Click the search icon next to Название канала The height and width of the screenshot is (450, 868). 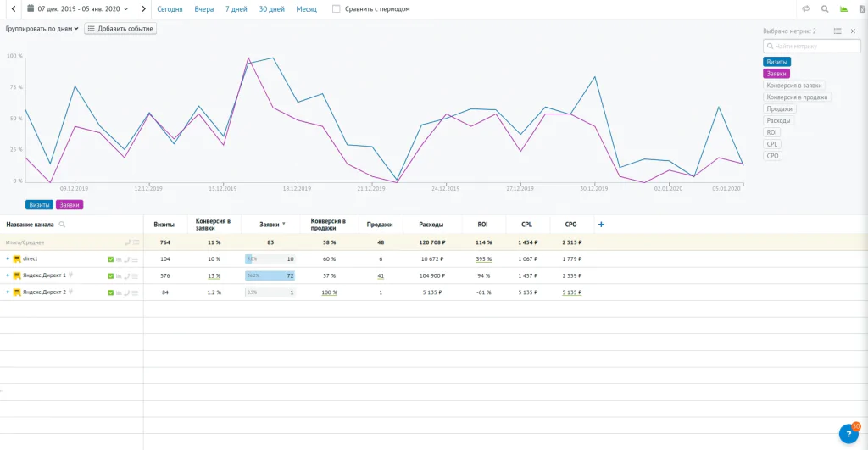pos(62,225)
